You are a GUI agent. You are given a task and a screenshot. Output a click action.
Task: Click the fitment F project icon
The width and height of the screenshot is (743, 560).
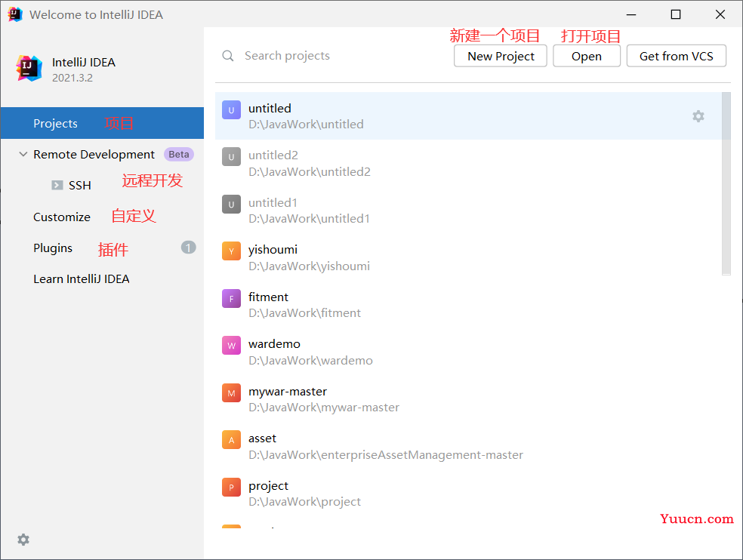tap(231, 298)
